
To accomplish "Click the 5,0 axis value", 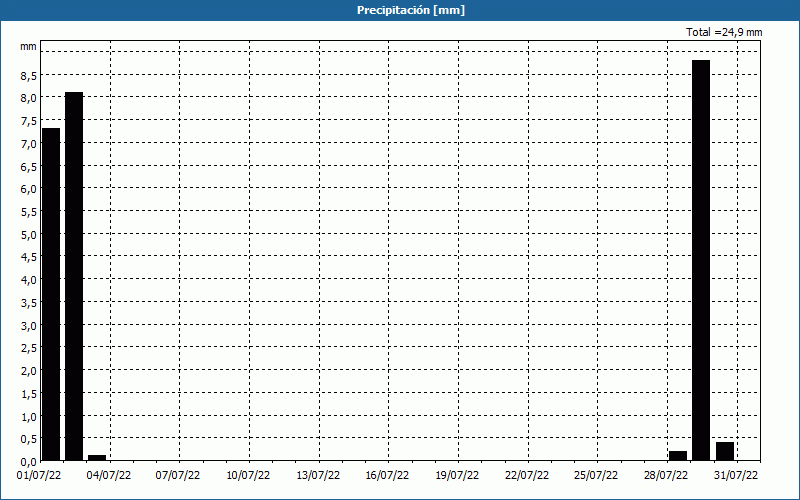I will click(29, 235).
